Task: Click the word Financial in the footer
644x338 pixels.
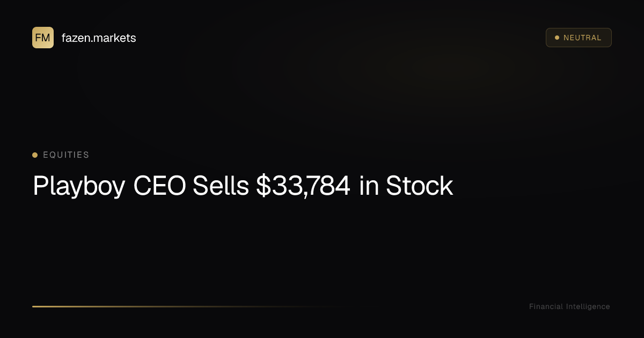Action: click(x=546, y=306)
